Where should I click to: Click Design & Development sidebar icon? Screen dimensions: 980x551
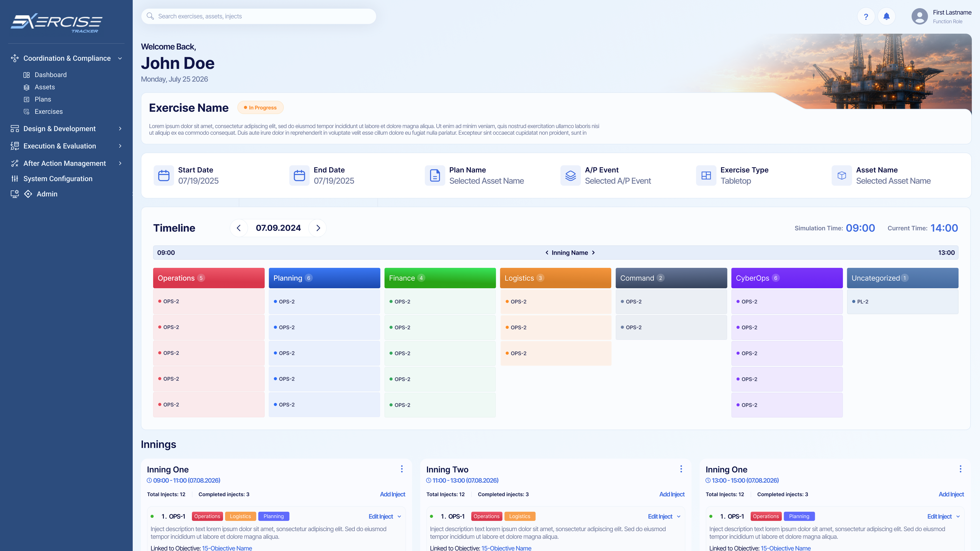[x=15, y=129]
